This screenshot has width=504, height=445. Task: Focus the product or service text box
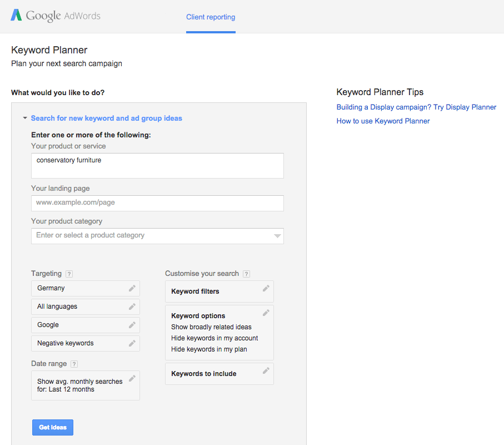pos(157,166)
